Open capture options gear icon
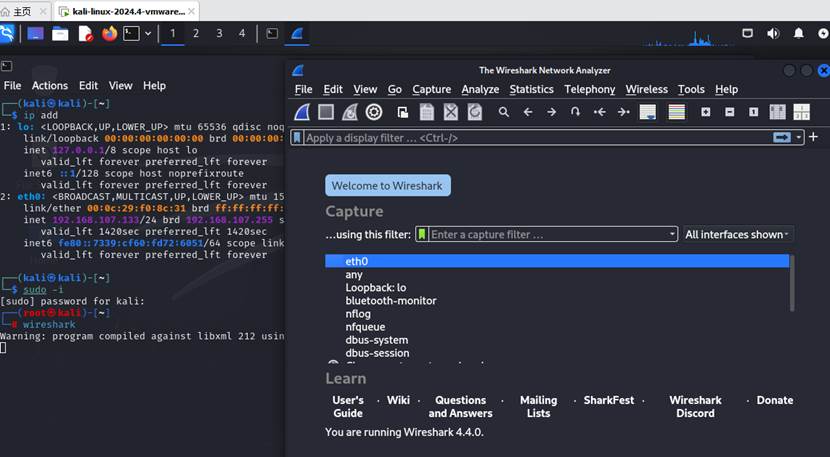The height and width of the screenshot is (457, 830). (374, 112)
